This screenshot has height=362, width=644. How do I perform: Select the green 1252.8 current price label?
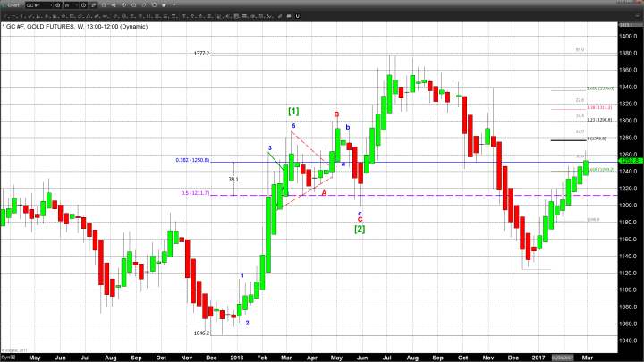[x=629, y=160]
